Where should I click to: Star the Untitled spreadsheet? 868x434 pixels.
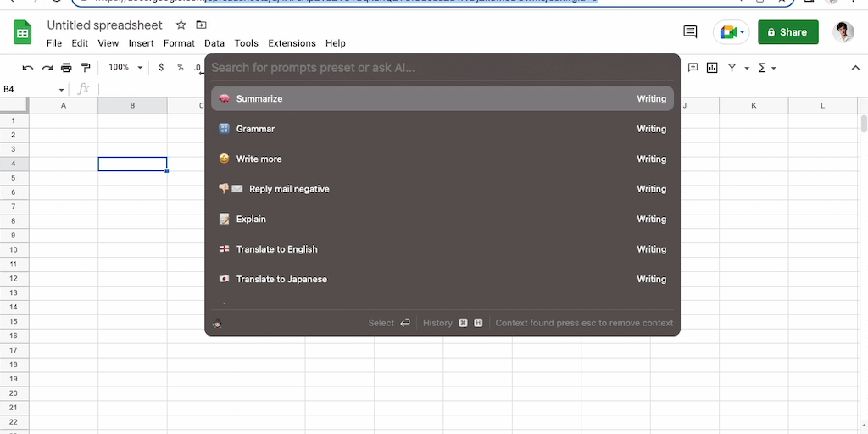(181, 25)
